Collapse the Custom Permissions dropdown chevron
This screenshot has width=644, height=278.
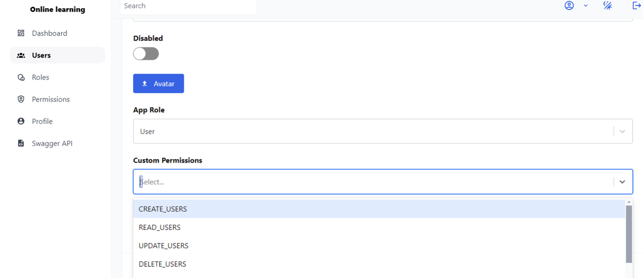tap(622, 182)
